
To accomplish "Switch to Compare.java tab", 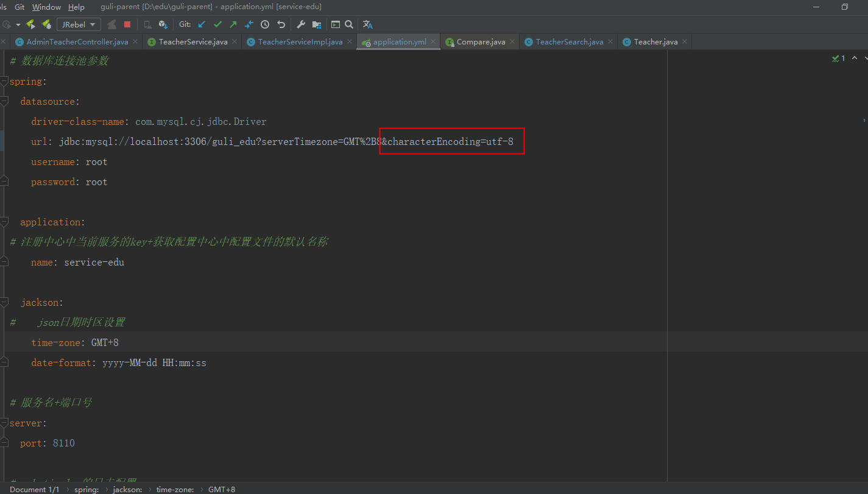I will point(481,42).
